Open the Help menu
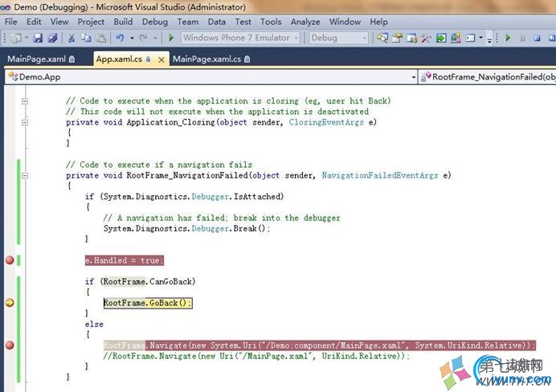 pyautogui.click(x=378, y=22)
